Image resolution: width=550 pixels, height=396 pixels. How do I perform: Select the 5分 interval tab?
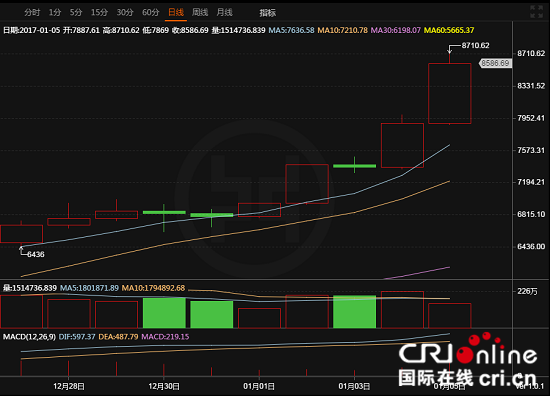point(75,13)
